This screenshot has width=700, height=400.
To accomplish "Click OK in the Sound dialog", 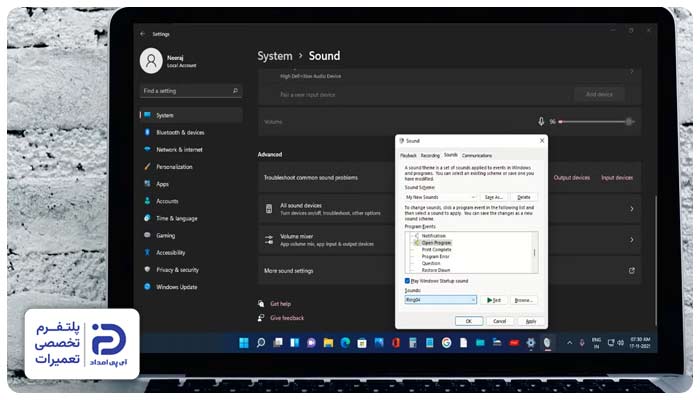I will point(469,321).
